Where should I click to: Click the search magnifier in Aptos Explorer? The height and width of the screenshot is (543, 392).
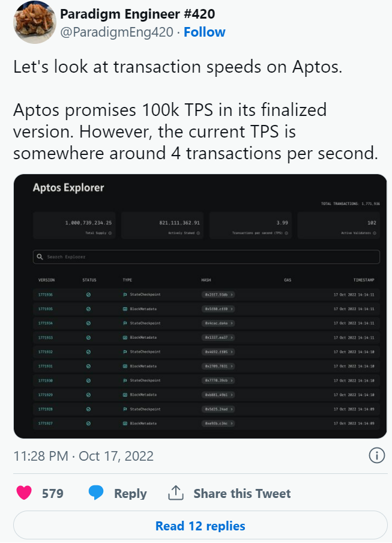tap(40, 256)
